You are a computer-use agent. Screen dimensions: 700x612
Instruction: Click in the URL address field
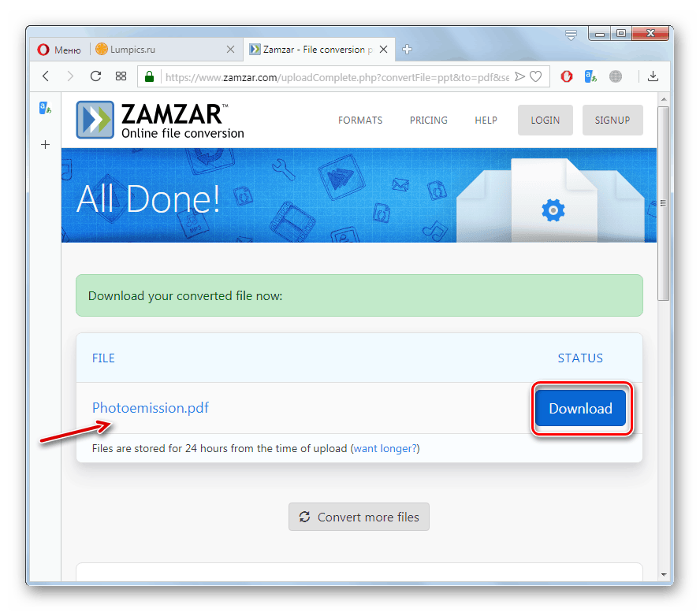click(337, 77)
